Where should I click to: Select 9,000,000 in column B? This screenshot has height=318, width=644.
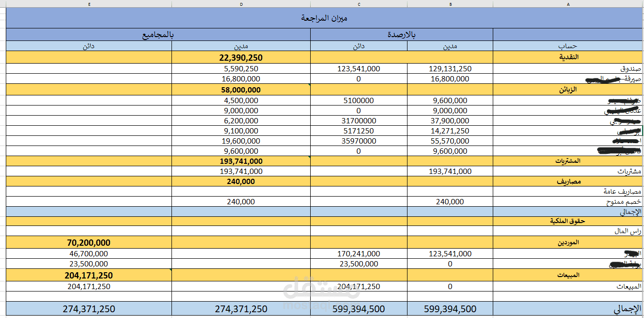click(450, 111)
